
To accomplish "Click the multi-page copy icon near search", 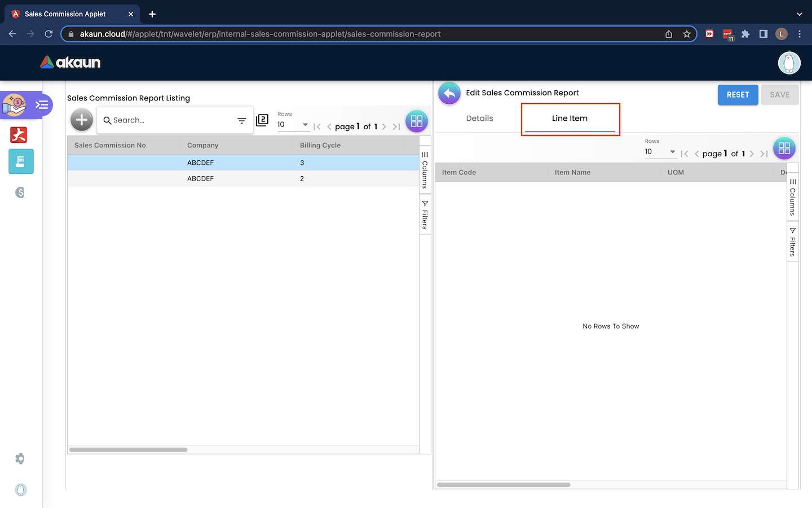I will coord(262,120).
